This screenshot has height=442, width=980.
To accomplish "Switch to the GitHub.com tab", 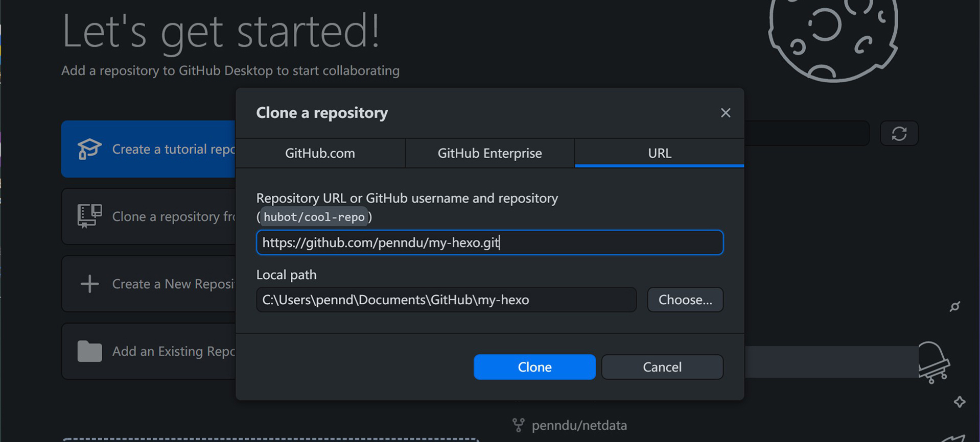I will click(320, 153).
